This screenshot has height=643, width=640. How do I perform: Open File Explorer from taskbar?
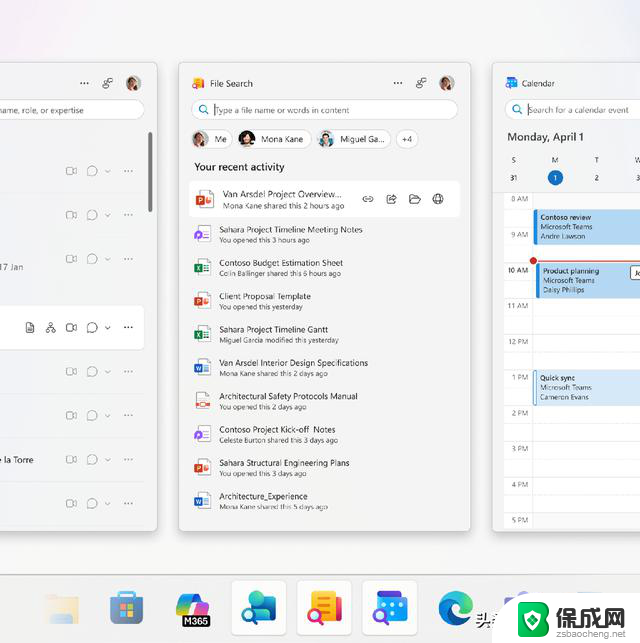(x=62, y=609)
